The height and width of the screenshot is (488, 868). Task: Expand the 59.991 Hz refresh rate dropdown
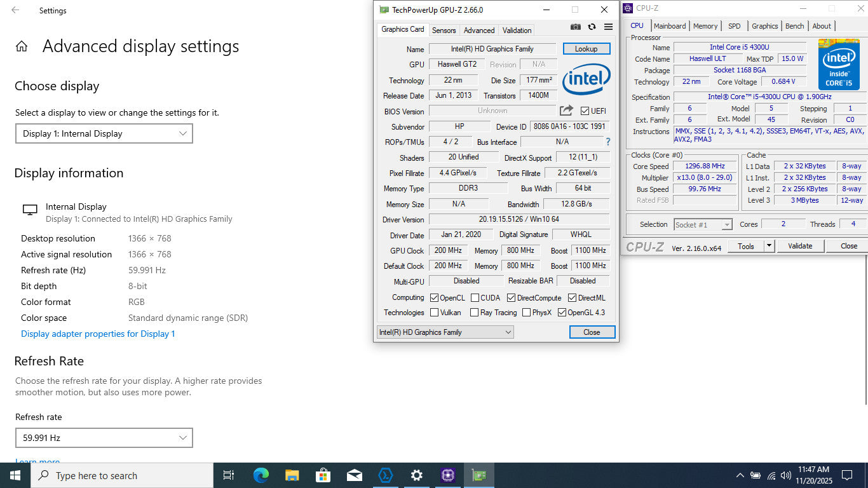pos(104,438)
